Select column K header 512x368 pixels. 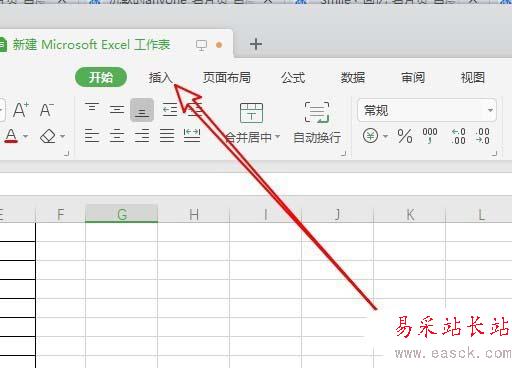[x=410, y=214]
